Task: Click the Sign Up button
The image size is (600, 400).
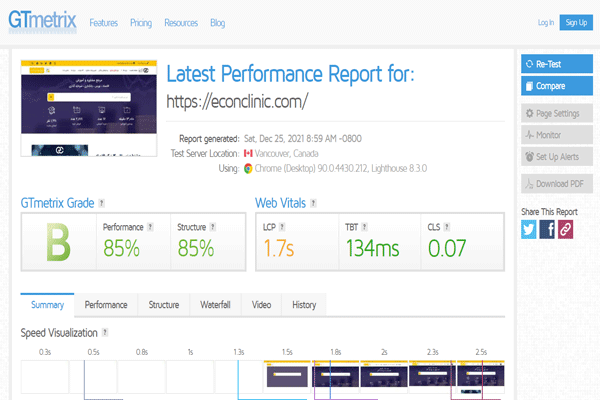Action: tap(575, 22)
